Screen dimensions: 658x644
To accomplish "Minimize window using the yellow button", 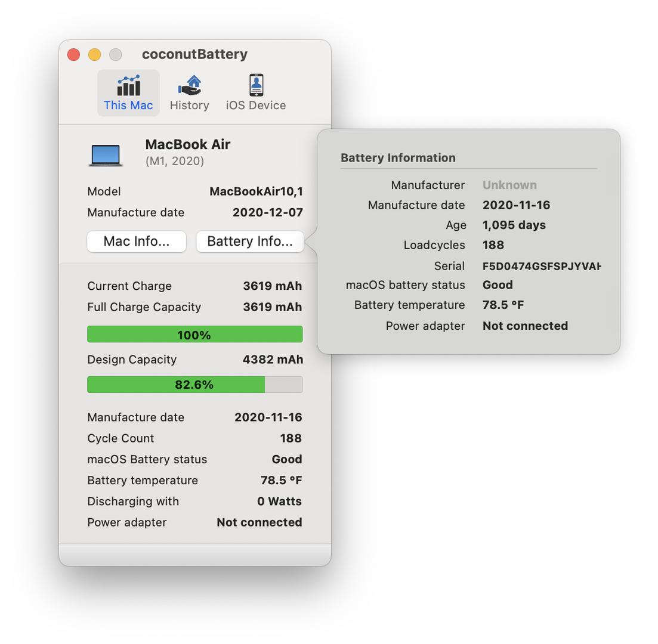I will pos(94,54).
